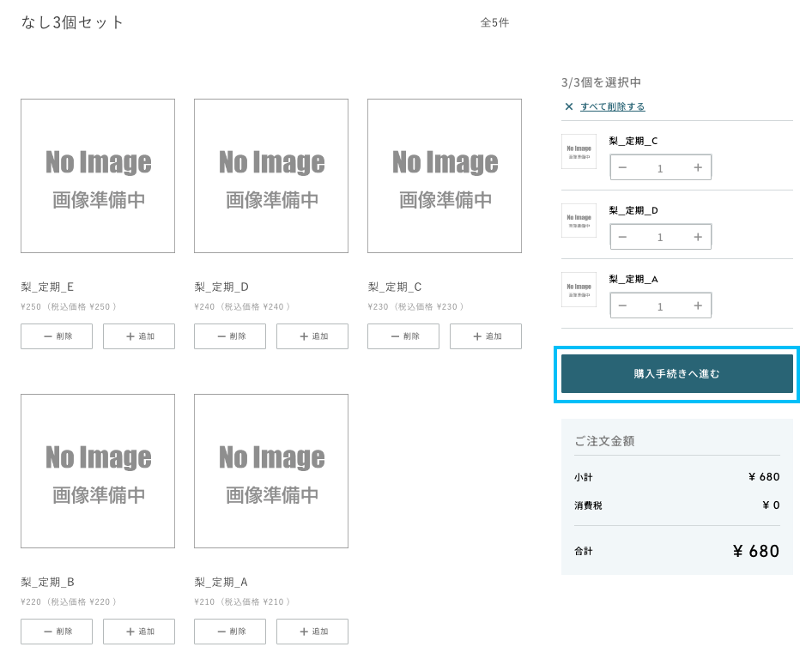Viewport: 812px width, 653px height.
Task: Decrease 梨_定期_D quantity in selection panel
Action: click(x=622, y=237)
